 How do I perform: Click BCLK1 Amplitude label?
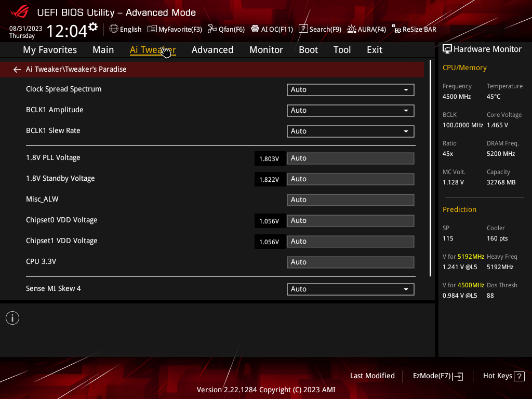pyautogui.click(x=55, y=110)
